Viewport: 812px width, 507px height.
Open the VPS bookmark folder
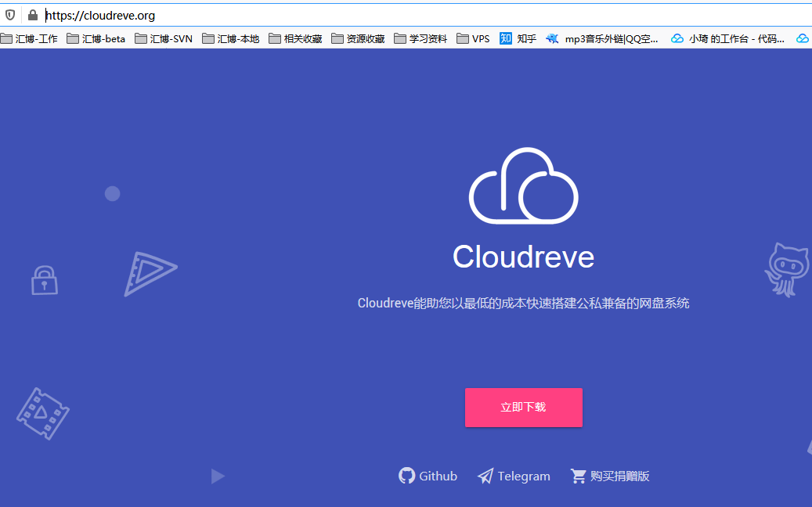pyautogui.click(x=473, y=39)
